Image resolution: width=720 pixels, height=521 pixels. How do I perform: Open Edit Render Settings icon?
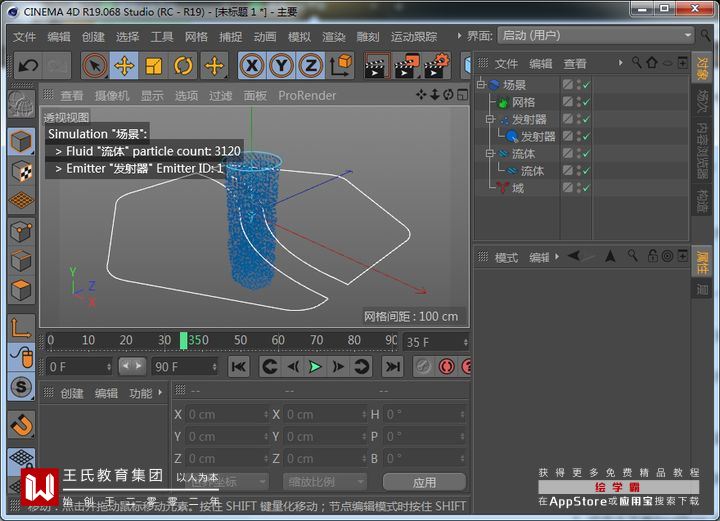click(436, 66)
